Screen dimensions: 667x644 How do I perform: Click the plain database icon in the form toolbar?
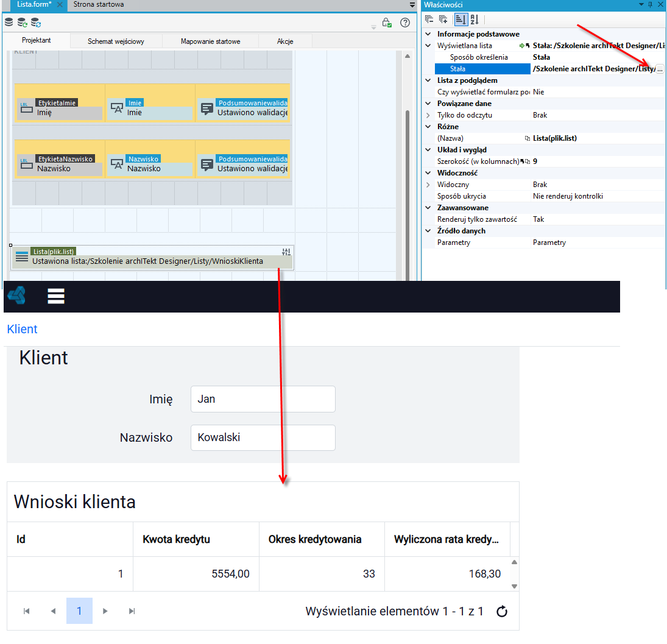coord(9,22)
